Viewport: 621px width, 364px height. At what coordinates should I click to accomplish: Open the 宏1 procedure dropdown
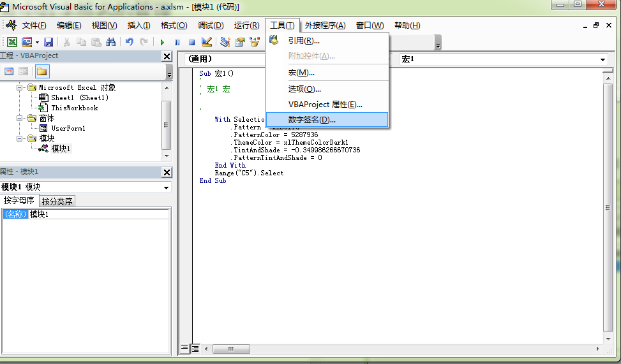[602, 60]
